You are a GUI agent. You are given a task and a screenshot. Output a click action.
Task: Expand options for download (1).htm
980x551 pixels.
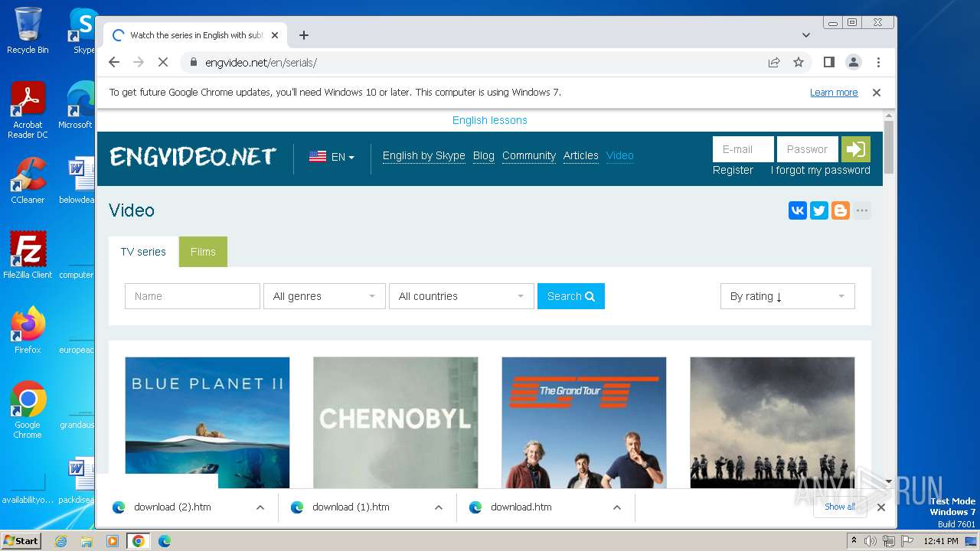pyautogui.click(x=439, y=507)
